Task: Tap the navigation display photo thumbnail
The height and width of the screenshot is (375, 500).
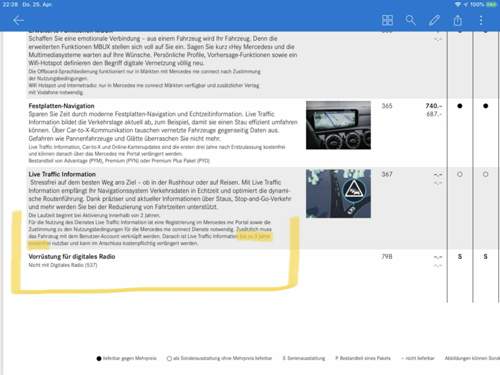Action: [338, 125]
